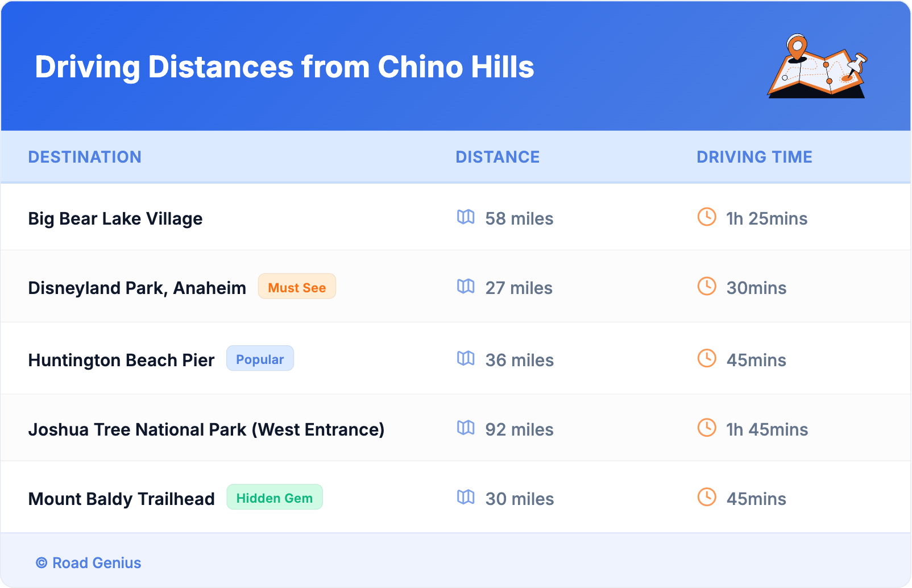Click the map icon beside 92 miles
The image size is (912, 588).
coord(466,428)
